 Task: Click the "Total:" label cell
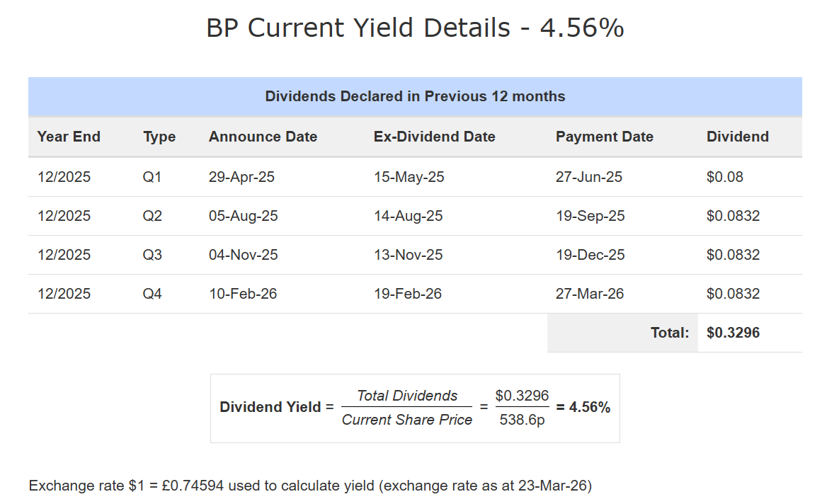click(670, 333)
